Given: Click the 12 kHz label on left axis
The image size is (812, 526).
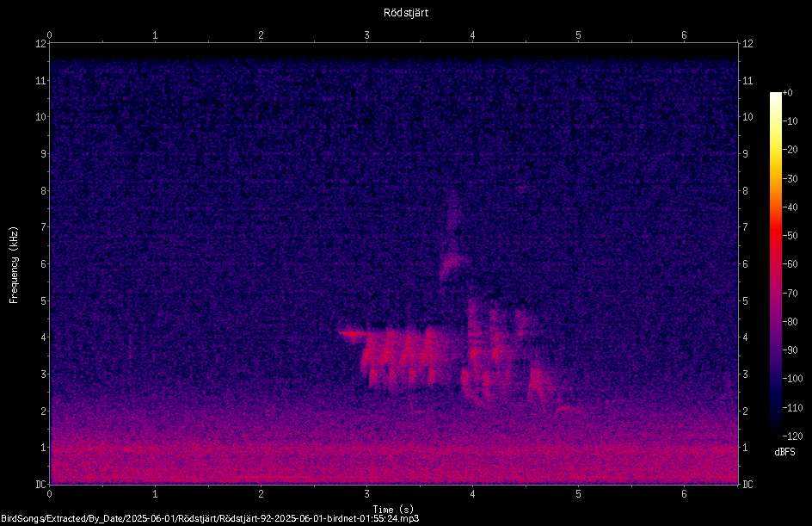Looking at the screenshot, I should tap(41, 44).
